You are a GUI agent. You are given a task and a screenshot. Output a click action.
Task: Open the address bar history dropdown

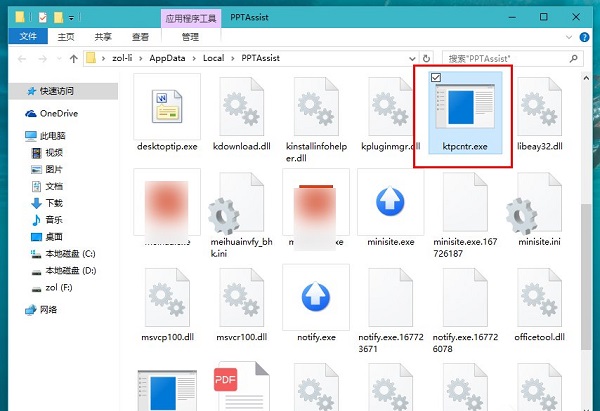point(412,59)
